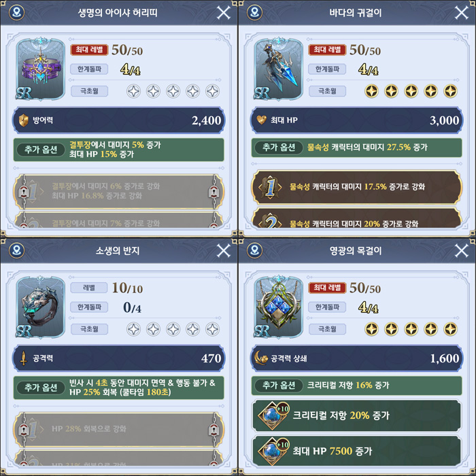This screenshot has width=476, height=476.
Task: Open the profile icon beside 영광의 목걸이 title
Action: pos(255,250)
